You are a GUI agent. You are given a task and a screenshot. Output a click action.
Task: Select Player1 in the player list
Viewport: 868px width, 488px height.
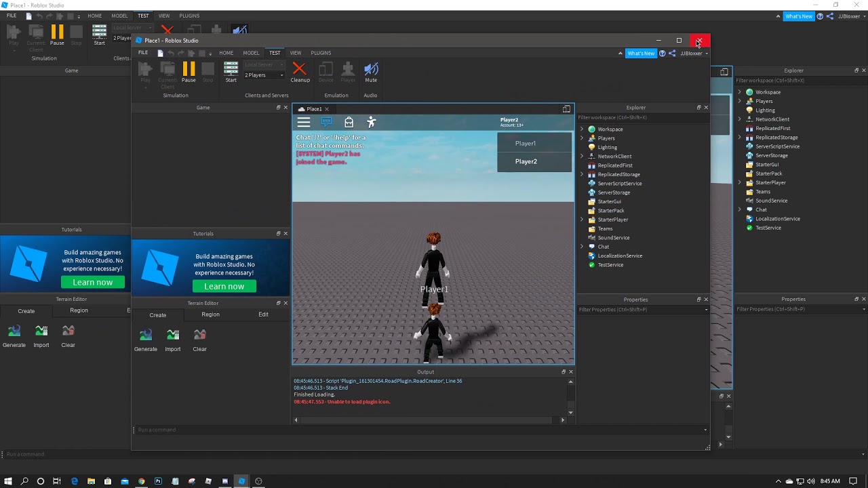(x=534, y=143)
